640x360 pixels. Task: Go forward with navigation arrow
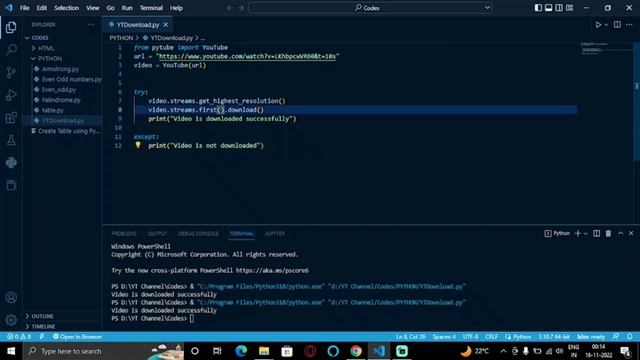(241, 8)
